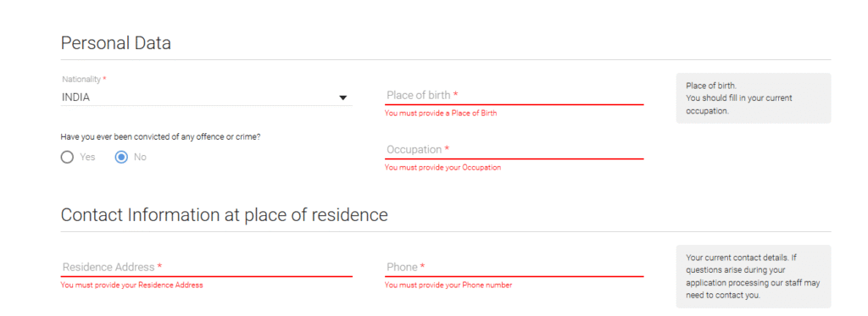Click the red asterisk after Nationality
This screenshot has height=316, width=868.
(104, 79)
